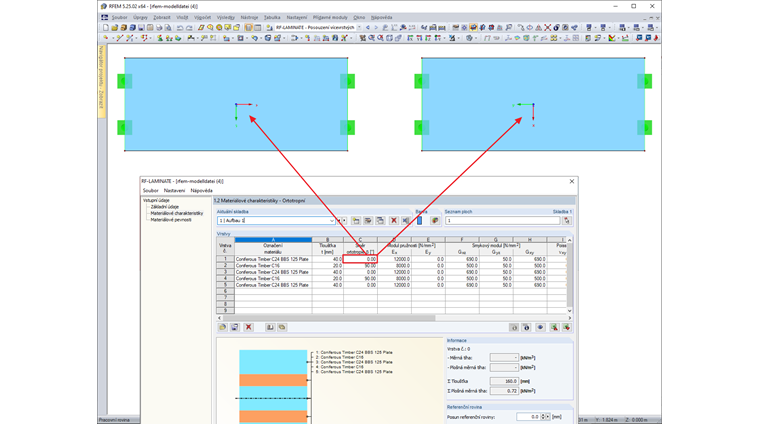Click the yellow layers icon below the table

282,328
